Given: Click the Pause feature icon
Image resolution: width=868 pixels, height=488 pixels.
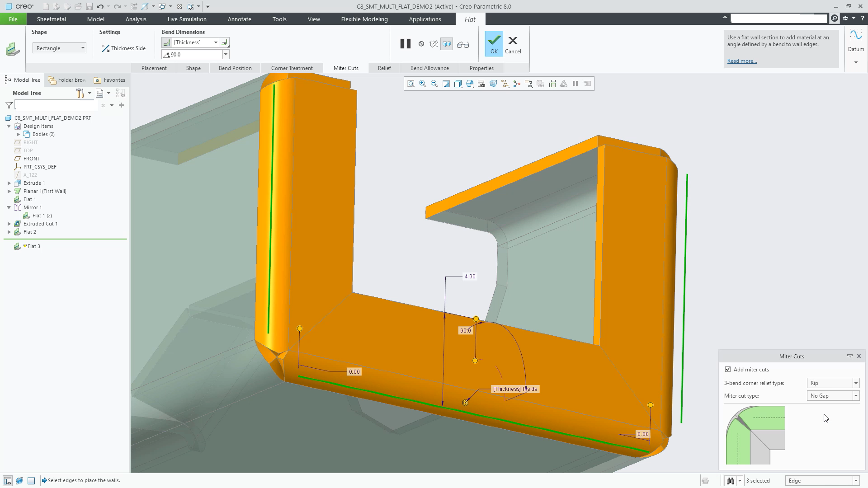Looking at the screenshot, I should point(405,44).
